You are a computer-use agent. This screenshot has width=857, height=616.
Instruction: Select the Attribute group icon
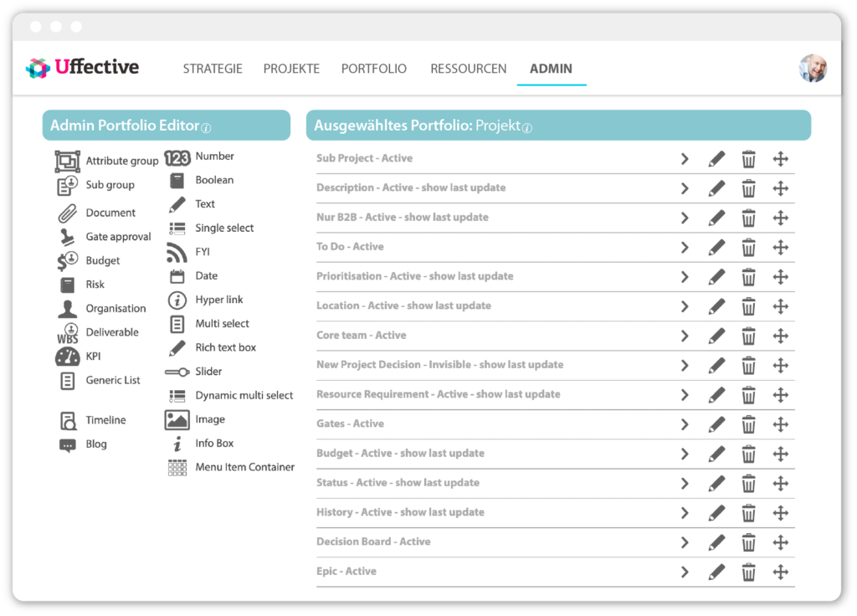67,162
